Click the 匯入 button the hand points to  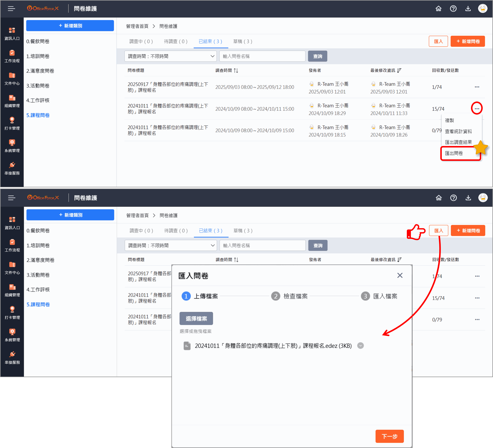pyautogui.click(x=439, y=230)
